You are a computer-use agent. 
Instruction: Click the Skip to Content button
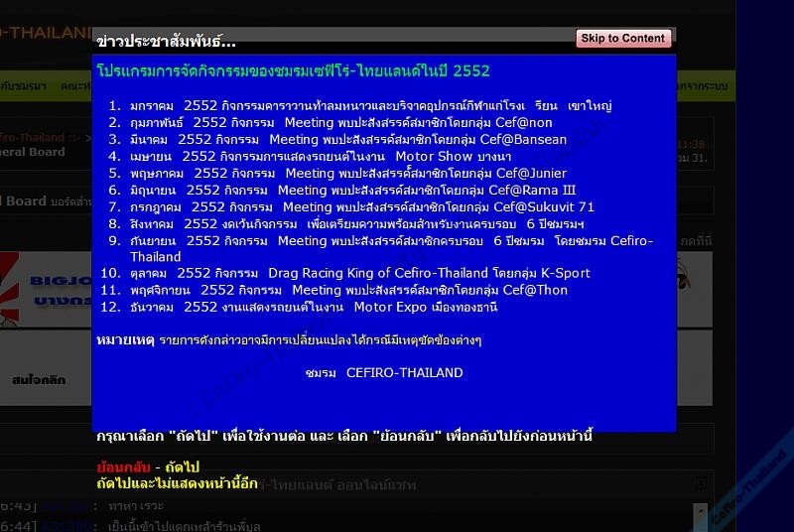point(623,39)
